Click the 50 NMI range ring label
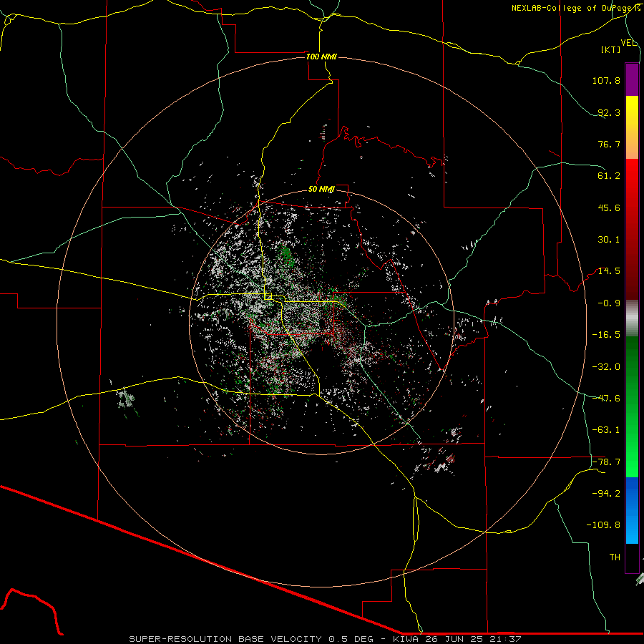This screenshot has height=644, width=644. tap(321, 189)
